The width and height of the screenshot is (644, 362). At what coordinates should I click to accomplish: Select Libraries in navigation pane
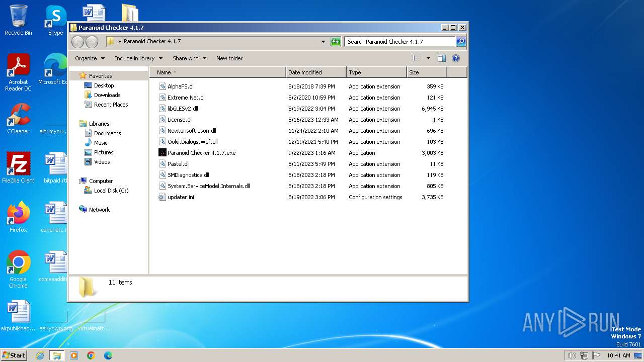(99, 124)
